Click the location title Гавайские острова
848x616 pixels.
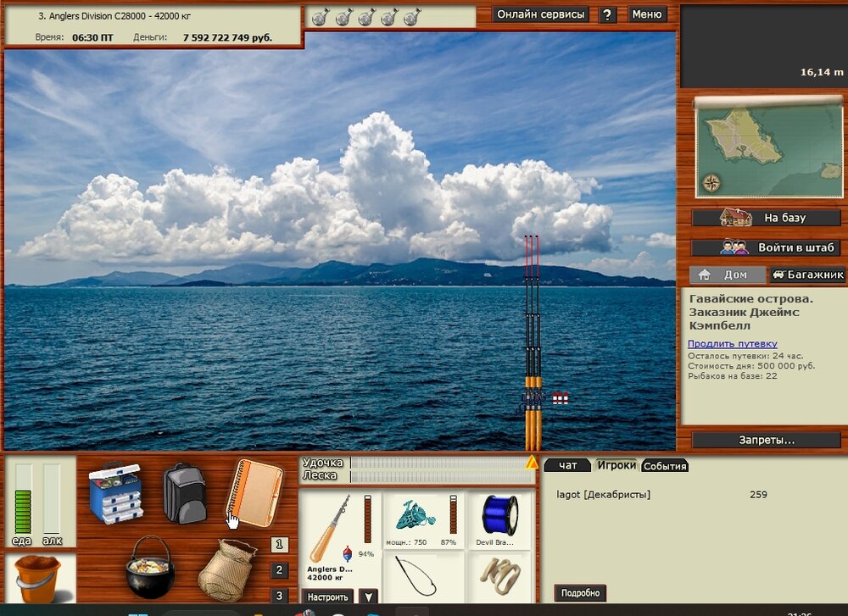point(751,299)
